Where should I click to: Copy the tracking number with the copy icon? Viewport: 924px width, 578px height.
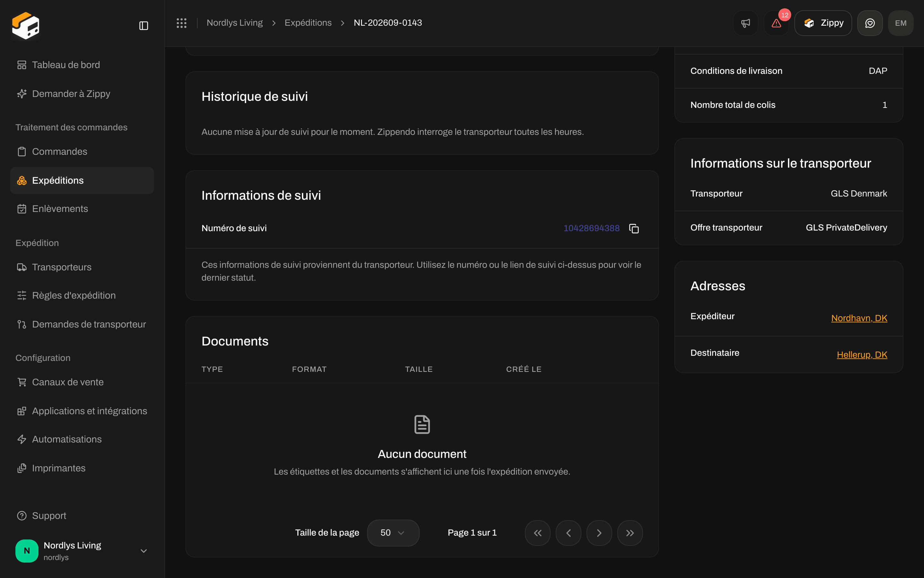(x=634, y=228)
